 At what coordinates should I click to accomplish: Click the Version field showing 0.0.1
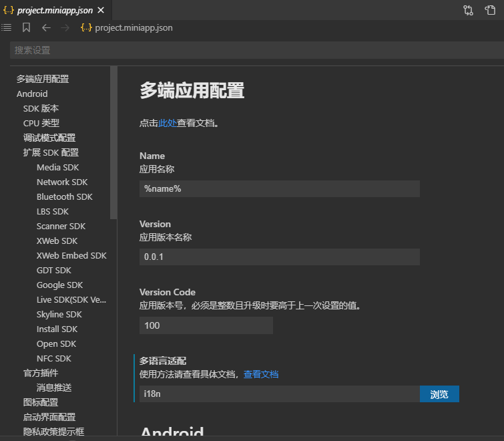point(279,257)
